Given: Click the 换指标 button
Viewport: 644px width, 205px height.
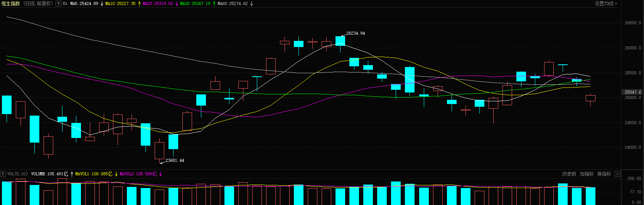Looking at the screenshot, I should [x=604, y=174].
